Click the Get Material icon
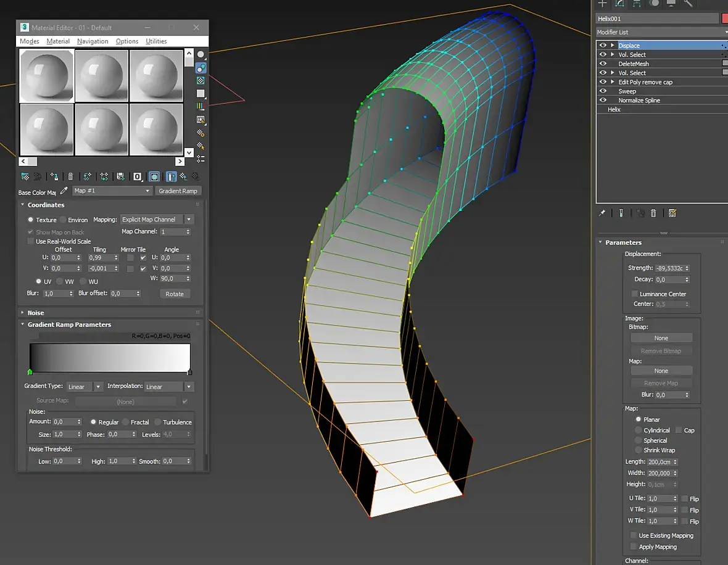Image resolution: width=728 pixels, height=565 pixels. pos(25,176)
